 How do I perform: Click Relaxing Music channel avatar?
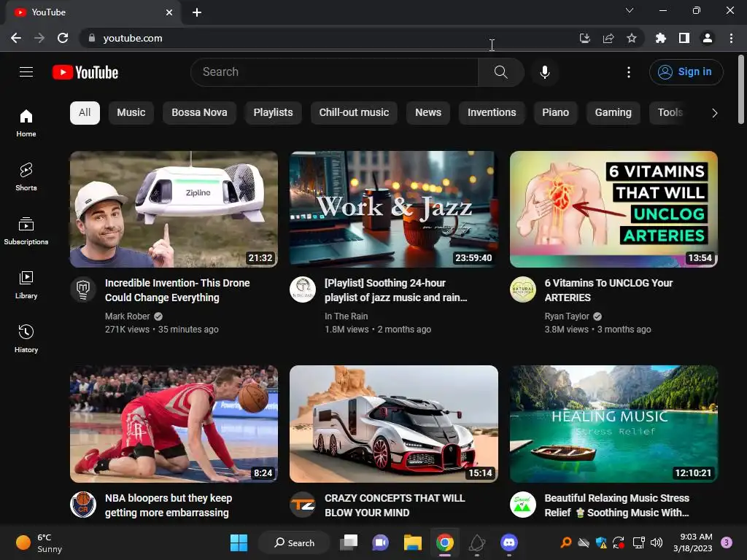(522, 505)
